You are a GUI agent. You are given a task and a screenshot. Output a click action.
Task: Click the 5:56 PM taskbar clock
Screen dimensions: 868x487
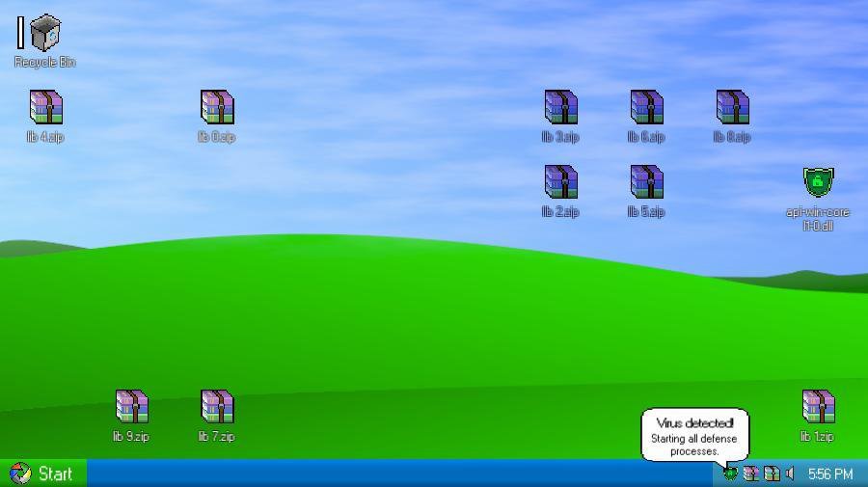pos(829,474)
